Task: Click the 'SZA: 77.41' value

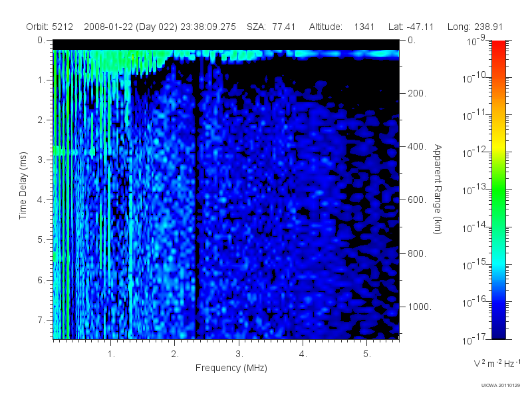Action: [271, 27]
